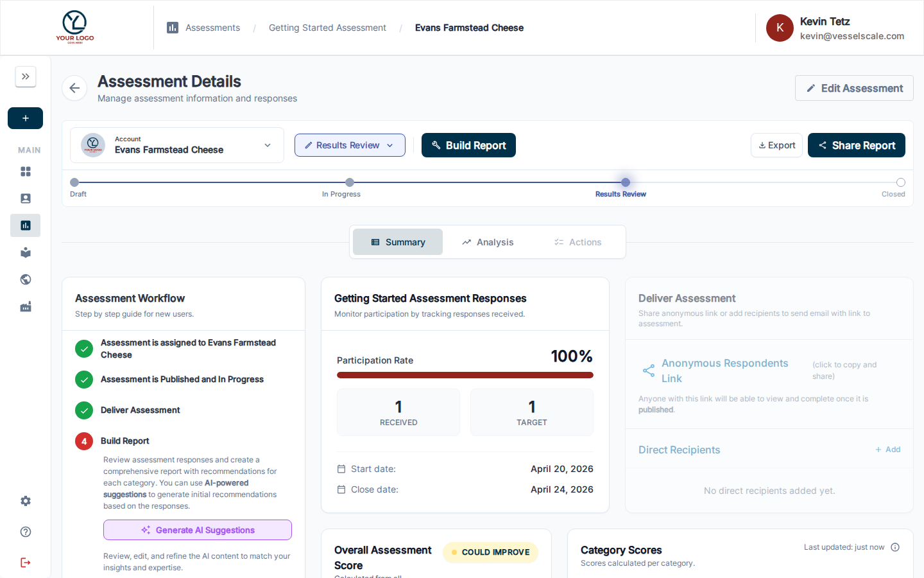This screenshot has width=924, height=578.
Task: Click the COULD IMPROVE score badge
Action: pos(490,552)
